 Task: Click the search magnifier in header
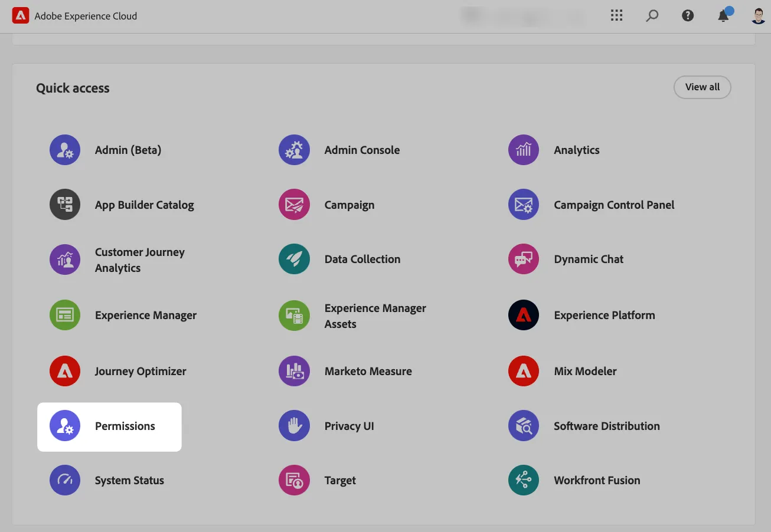click(x=652, y=16)
